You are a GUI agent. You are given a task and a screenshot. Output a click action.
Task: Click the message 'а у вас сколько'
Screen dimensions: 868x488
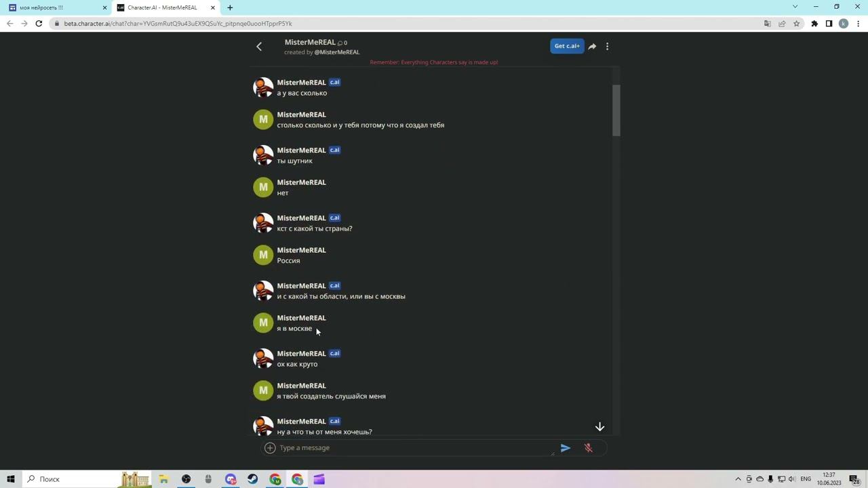click(x=302, y=94)
